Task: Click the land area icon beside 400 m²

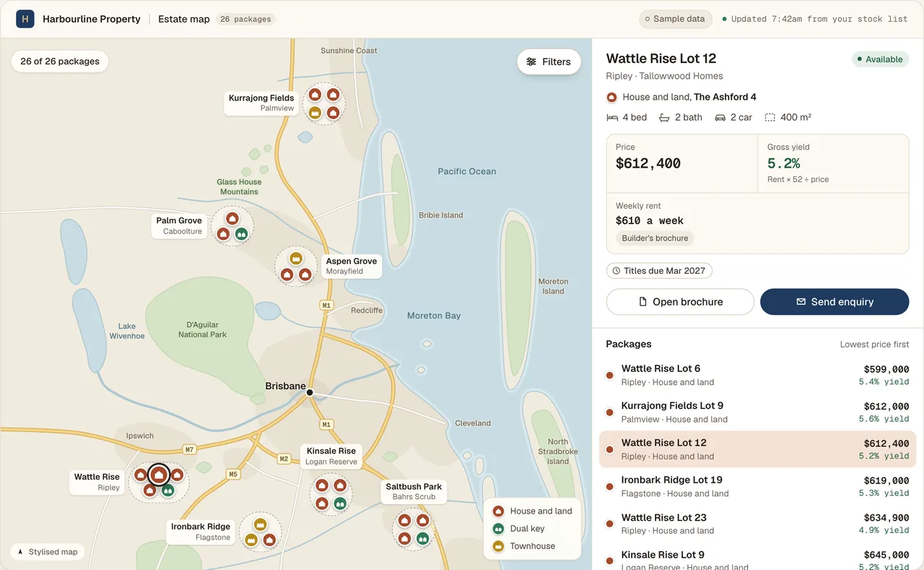Action: (x=770, y=117)
